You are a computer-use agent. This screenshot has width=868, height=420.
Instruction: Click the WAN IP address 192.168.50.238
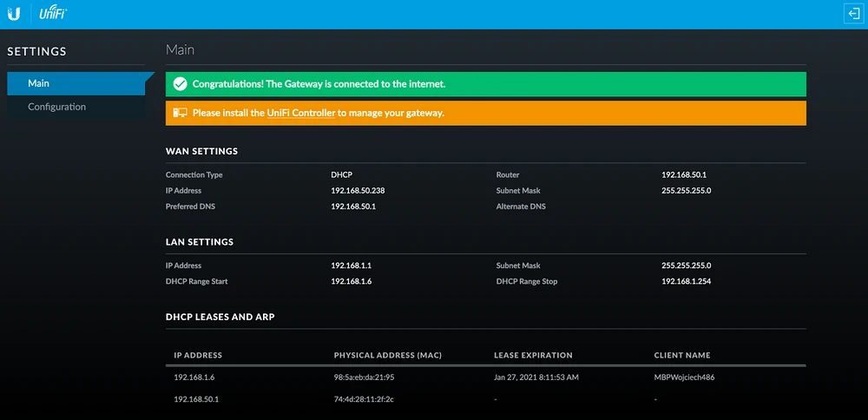pos(358,190)
